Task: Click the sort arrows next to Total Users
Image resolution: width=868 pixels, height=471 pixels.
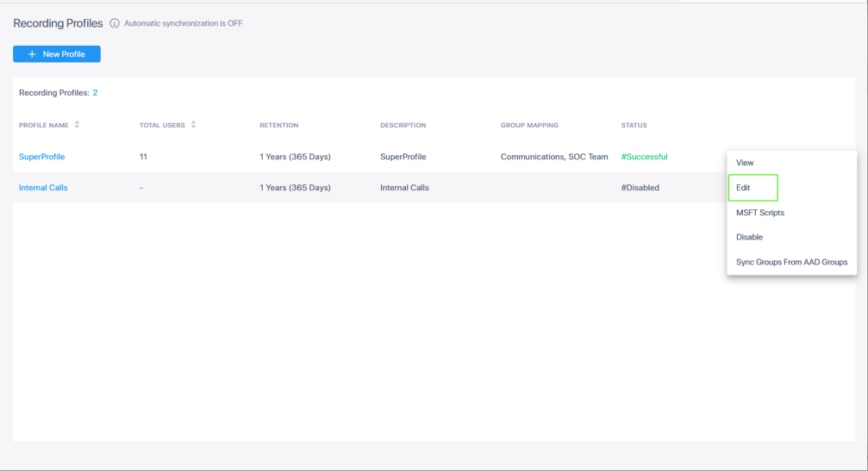Action: click(x=193, y=125)
